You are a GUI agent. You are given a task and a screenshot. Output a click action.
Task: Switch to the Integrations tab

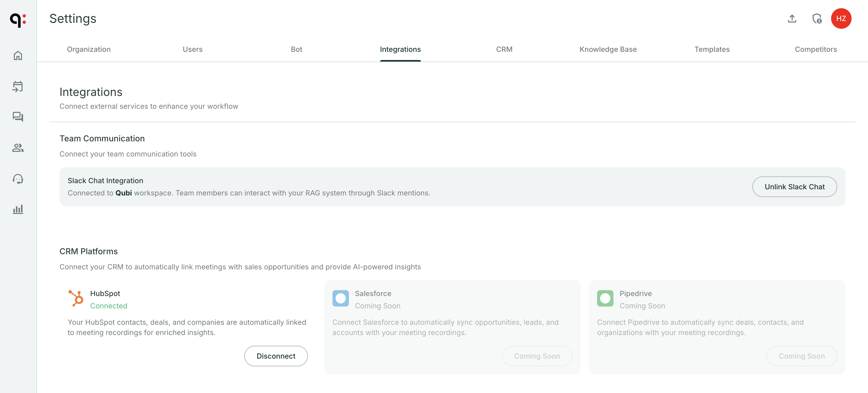[400, 49]
